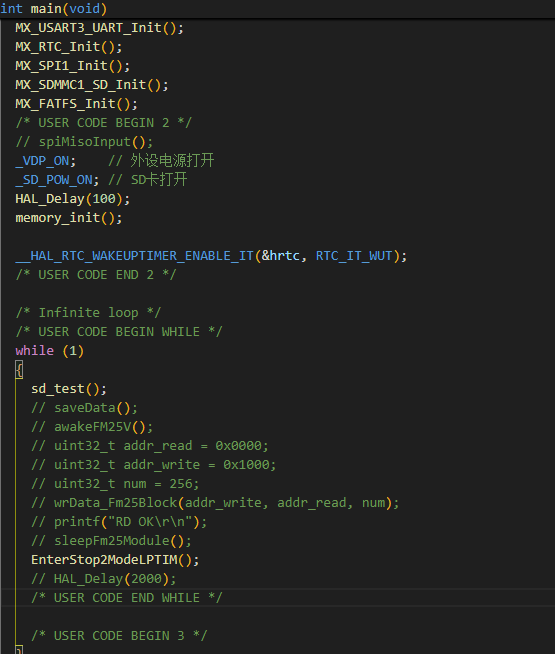The width and height of the screenshot is (555, 654).
Task: Click the MX_FATFS_Init() call
Action: tap(76, 104)
